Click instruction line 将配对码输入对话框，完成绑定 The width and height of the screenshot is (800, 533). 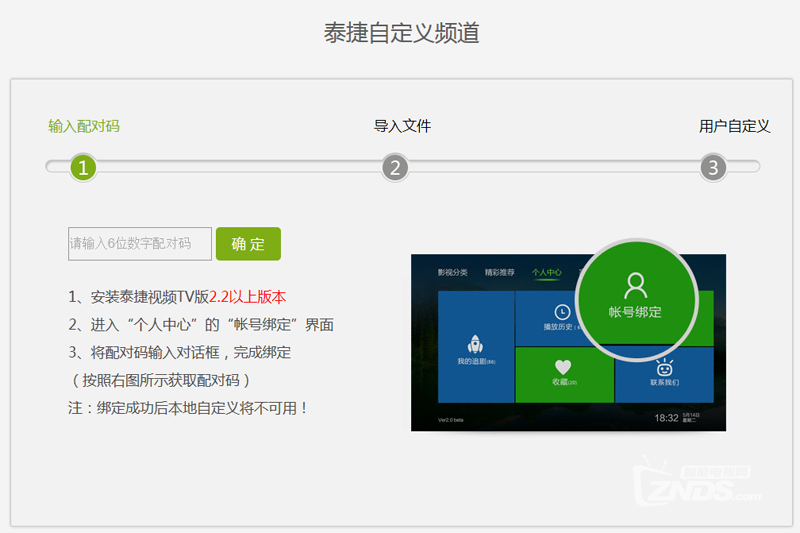180,352
